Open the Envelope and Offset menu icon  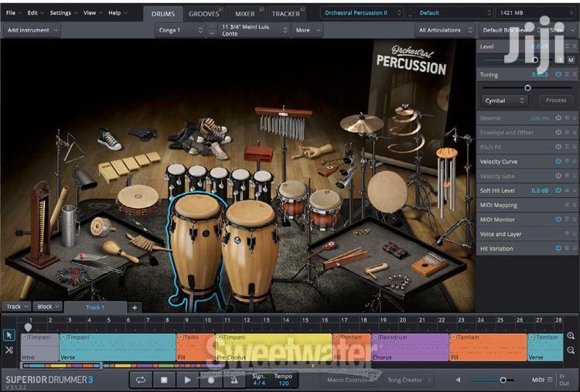click(x=567, y=132)
